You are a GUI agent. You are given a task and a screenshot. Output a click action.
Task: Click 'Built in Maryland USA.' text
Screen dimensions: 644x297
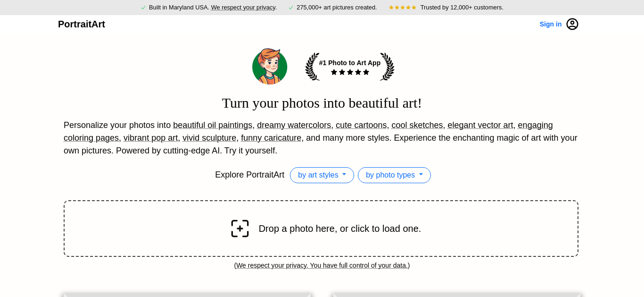click(x=179, y=8)
